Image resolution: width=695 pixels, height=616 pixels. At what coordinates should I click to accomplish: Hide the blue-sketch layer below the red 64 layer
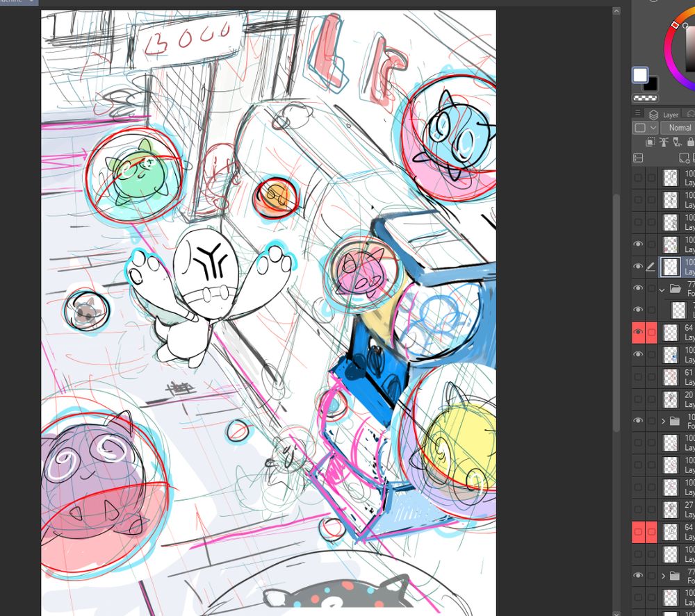tap(638, 354)
